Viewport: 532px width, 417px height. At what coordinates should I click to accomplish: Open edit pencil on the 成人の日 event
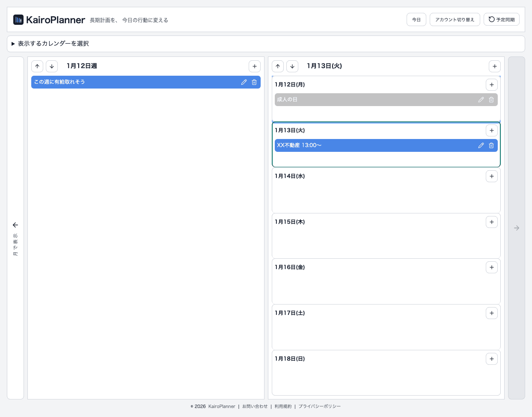point(481,99)
